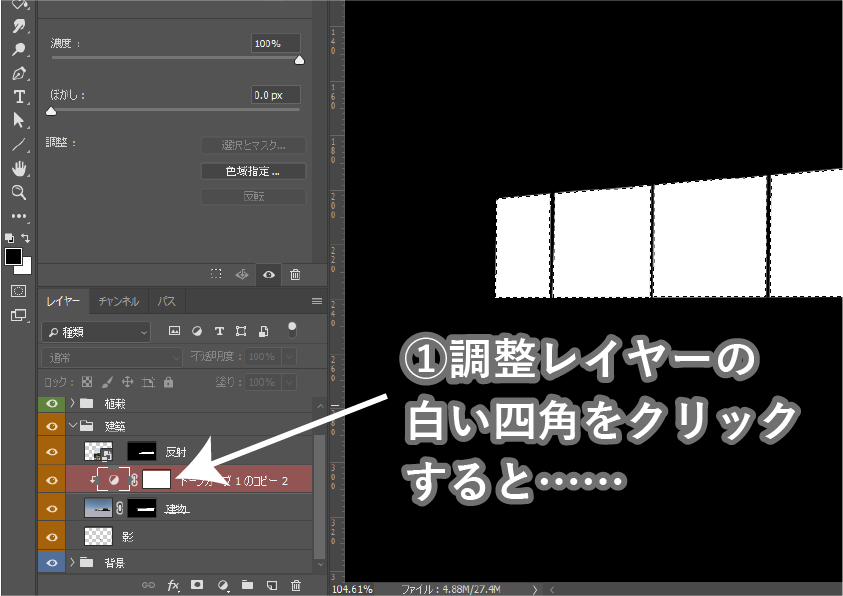Hide the 背景 group
The width and height of the screenshot is (843, 596).
coord(52,563)
